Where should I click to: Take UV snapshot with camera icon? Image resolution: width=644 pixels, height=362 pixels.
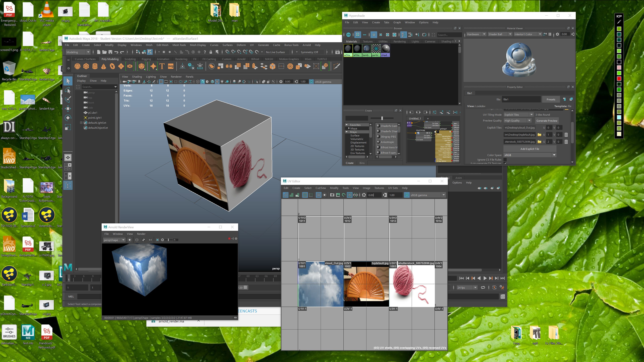pos(332,195)
